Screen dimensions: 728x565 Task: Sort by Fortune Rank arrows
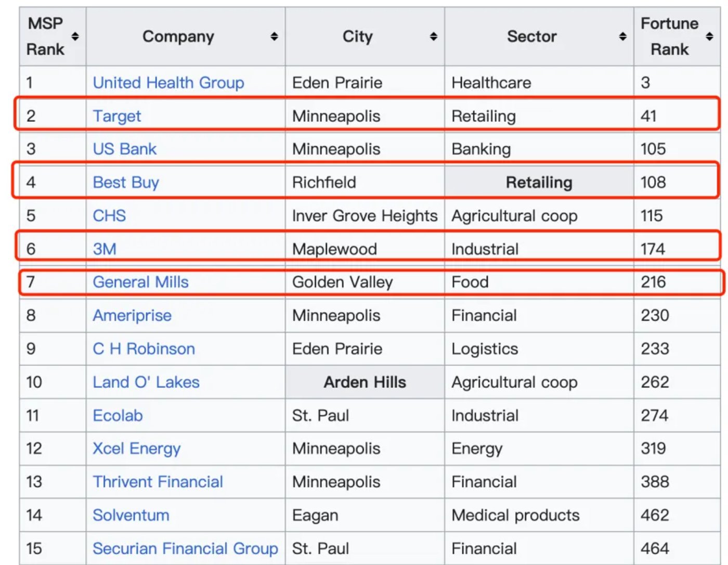pos(709,36)
